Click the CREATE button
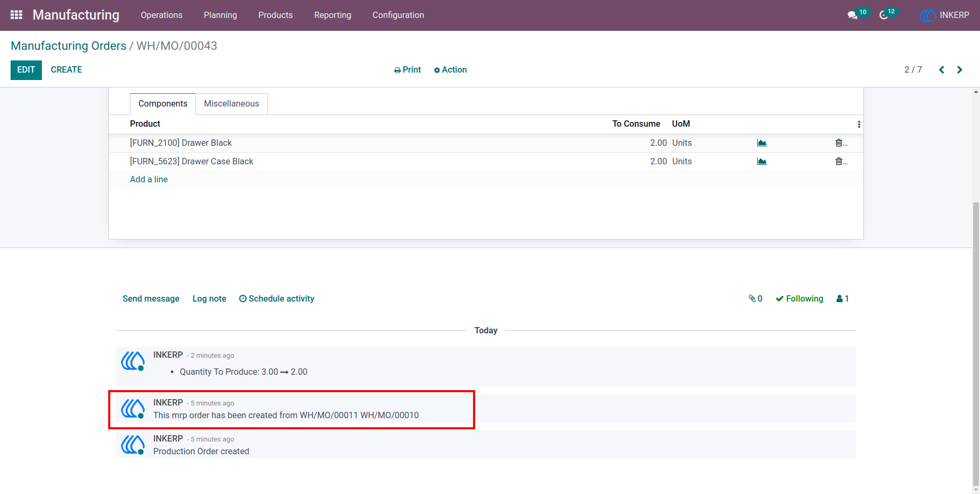The image size is (980, 494). click(66, 70)
